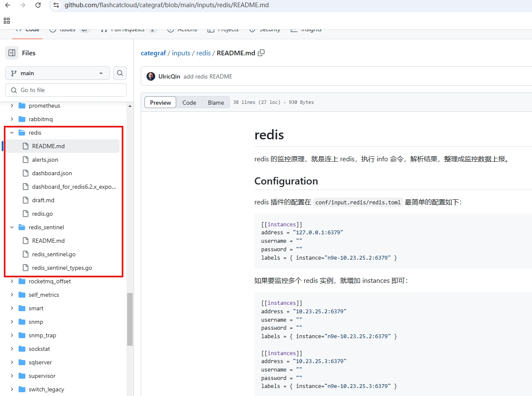Viewport: 532px width, 396px height.
Task: Open redis_sentinel_types.go file
Action: pyautogui.click(x=62, y=268)
